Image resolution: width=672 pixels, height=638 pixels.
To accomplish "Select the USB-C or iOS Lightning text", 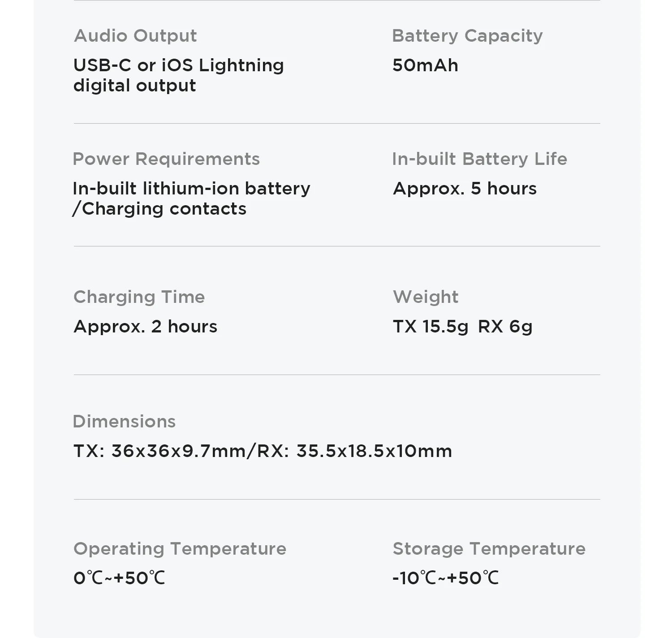I will pyautogui.click(x=178, y=65).
